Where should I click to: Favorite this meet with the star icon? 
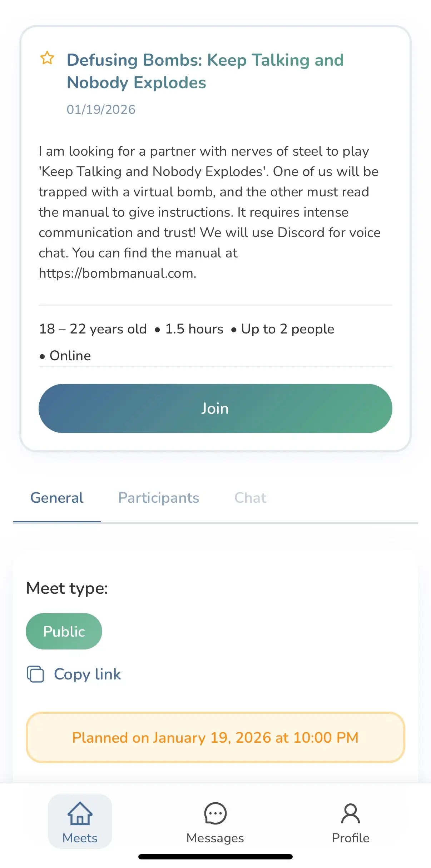pyautogui.click(x=47, y=58)
